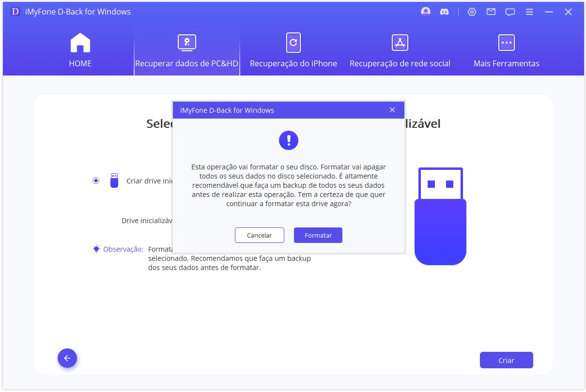Click the small USB drive icon

(x=114, y=181)
